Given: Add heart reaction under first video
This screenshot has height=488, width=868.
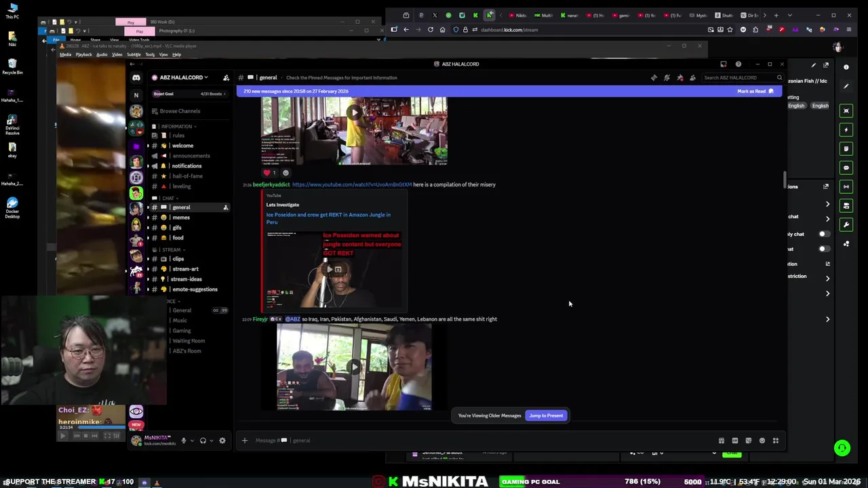Looking at the screenshot, I should click(269, 172).
